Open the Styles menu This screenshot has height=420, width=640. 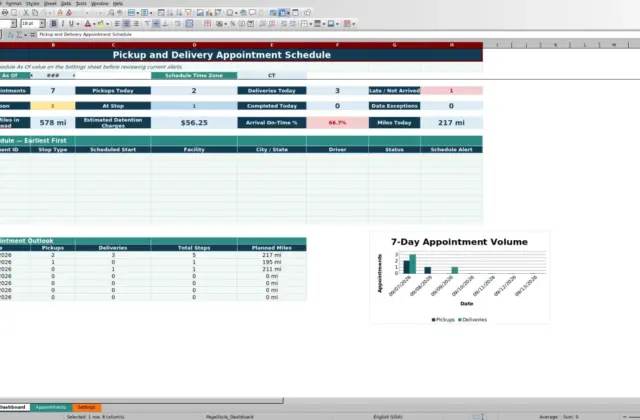coord(33,3)
